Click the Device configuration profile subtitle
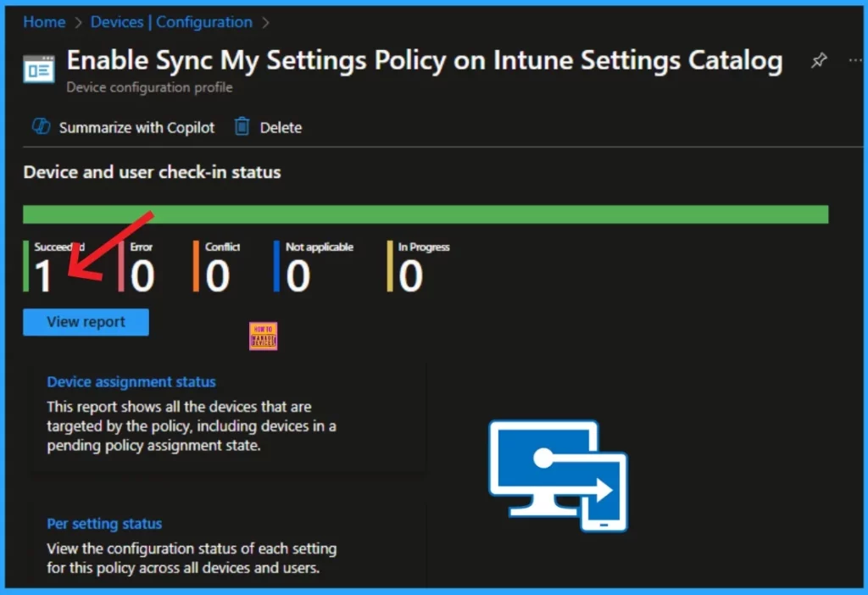868x595 pixels. pyautogui.click(x=149, y=87)
